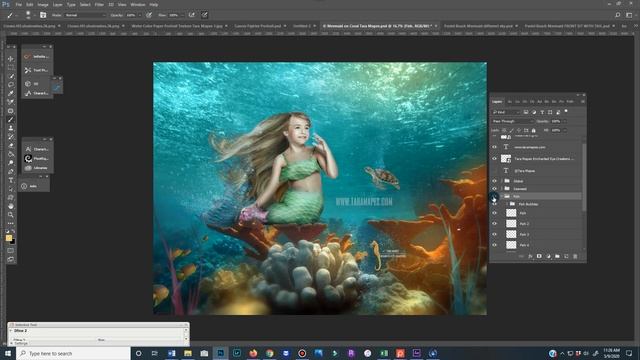Screen dimensions: 640x360
Task: Open the Libraries panel button
Action: 37,168
